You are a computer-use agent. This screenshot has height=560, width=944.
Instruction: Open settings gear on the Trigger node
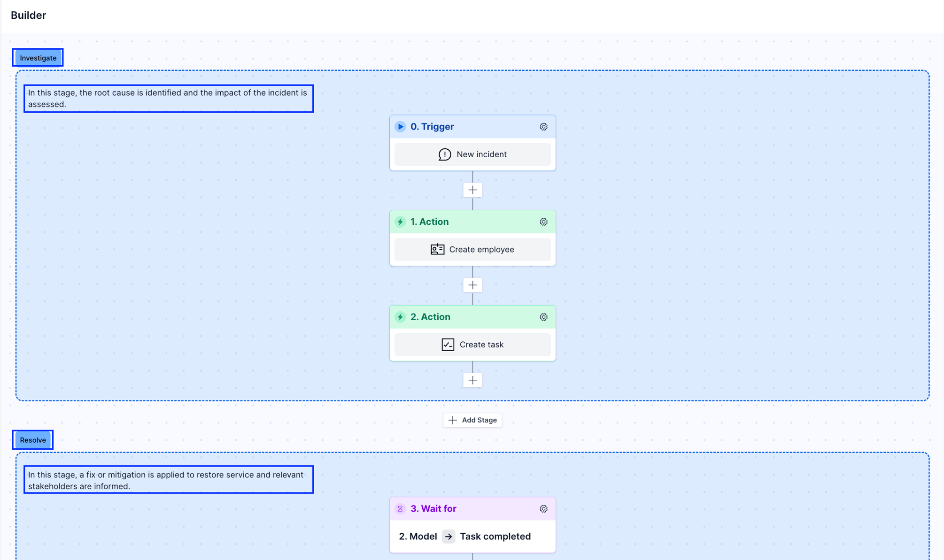coord(543,126)
